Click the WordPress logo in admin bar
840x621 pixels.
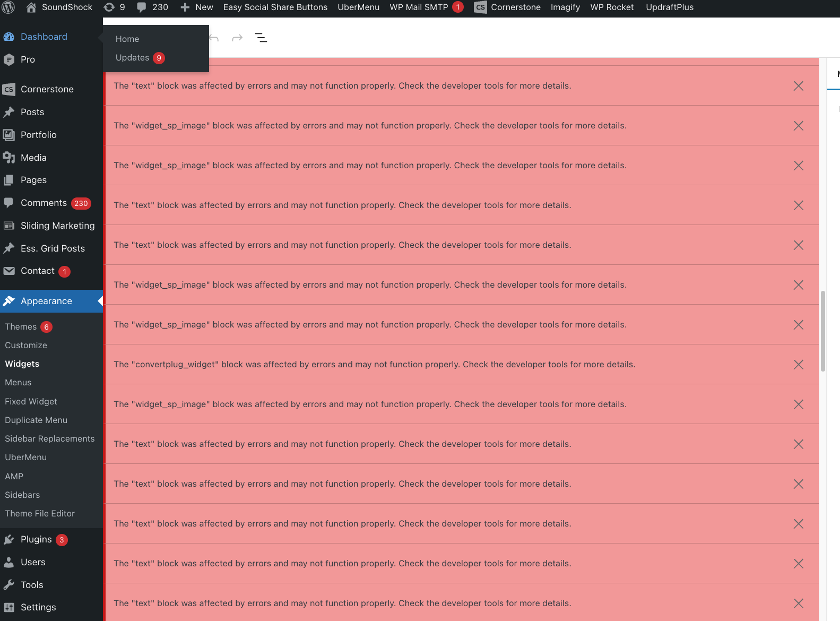coord(9,7)
